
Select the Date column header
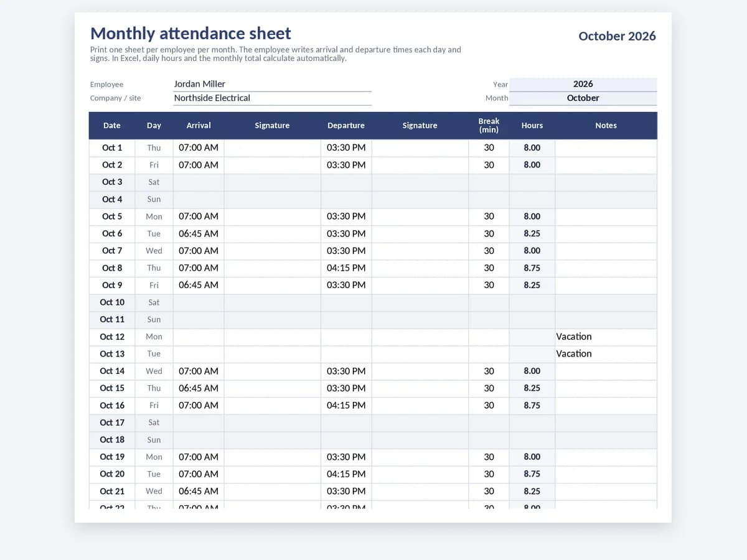(x=112, y=126)
